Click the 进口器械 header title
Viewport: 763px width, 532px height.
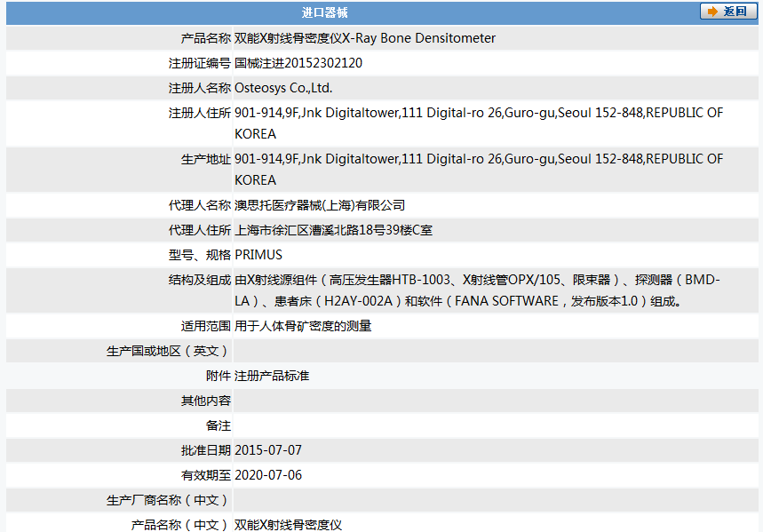coord(324,12)
